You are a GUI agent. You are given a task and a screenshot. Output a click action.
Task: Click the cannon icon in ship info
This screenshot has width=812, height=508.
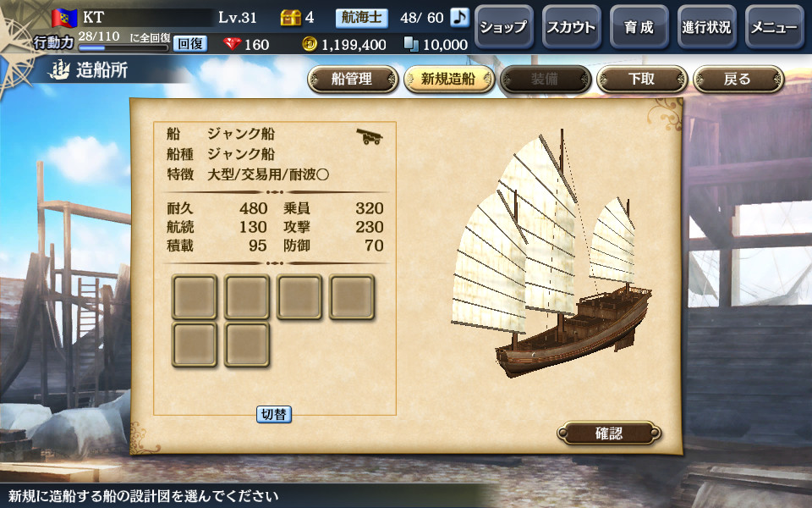pyautogui.click(x=370, y=136)
